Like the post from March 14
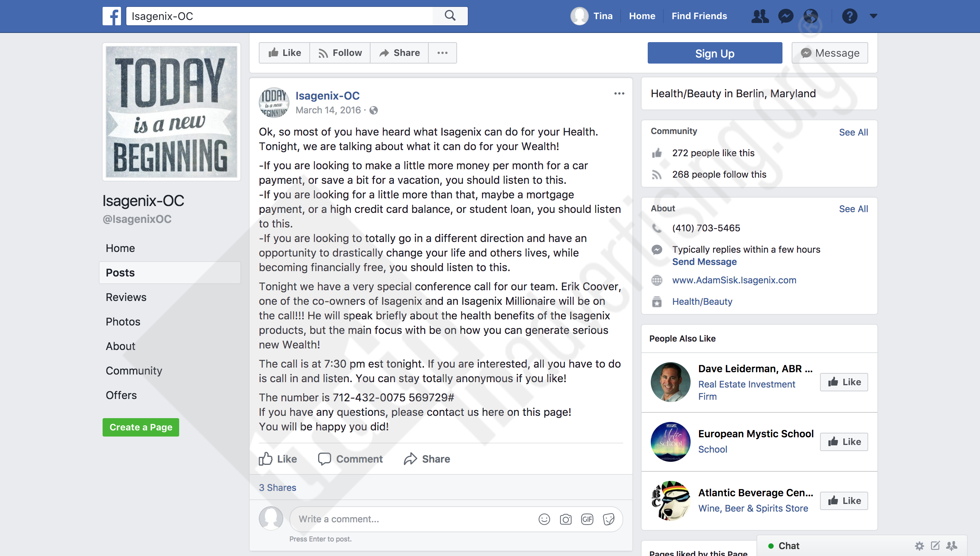Image resolution: width=980 pixels, height=556 pixels. (278, 459)
